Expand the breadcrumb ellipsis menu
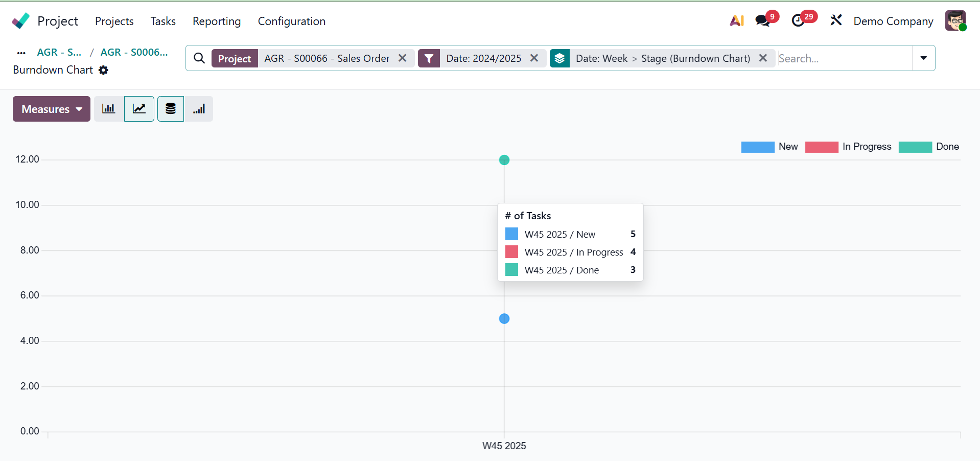 [21, 53]
